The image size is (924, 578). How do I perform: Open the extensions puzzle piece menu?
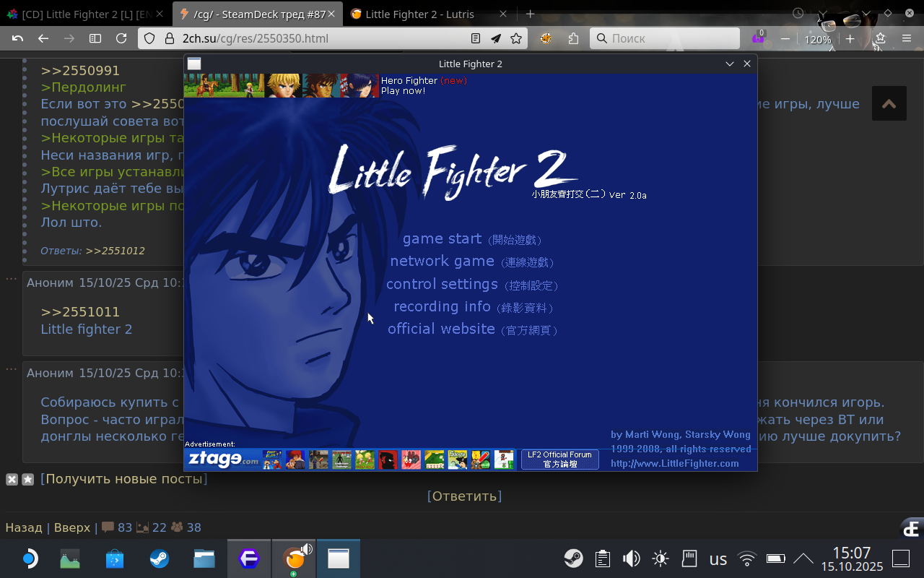573,38
